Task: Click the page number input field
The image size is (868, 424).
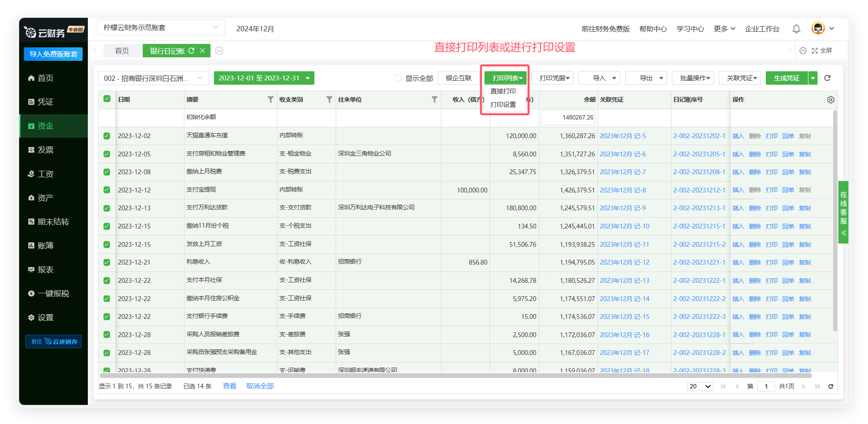Action: tap(765, 386)
